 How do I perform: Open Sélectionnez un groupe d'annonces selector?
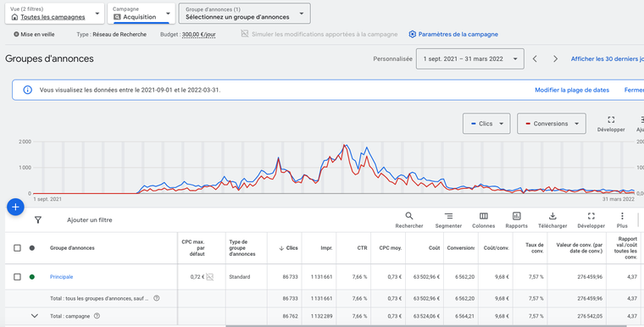click(244, 14)
